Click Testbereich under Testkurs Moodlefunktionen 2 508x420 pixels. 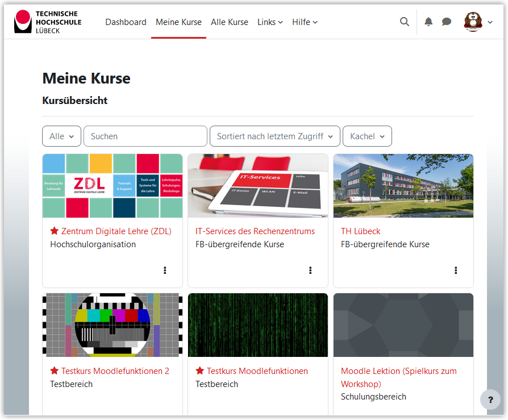click(71, 384)
